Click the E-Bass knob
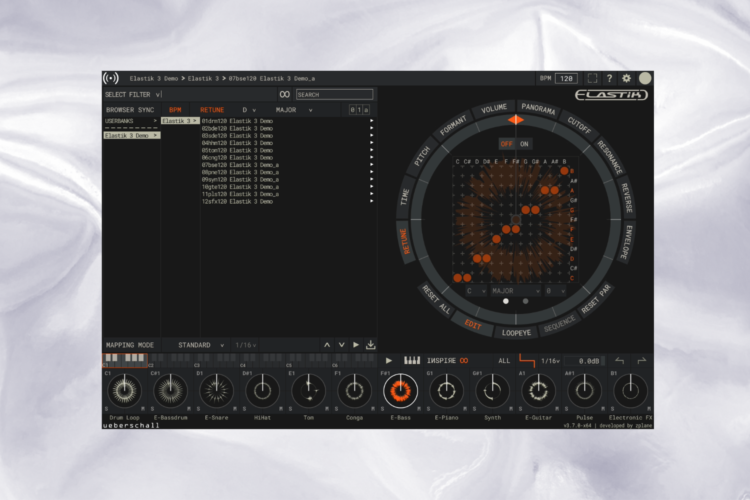The image size is (750, 500). [399, 389]
